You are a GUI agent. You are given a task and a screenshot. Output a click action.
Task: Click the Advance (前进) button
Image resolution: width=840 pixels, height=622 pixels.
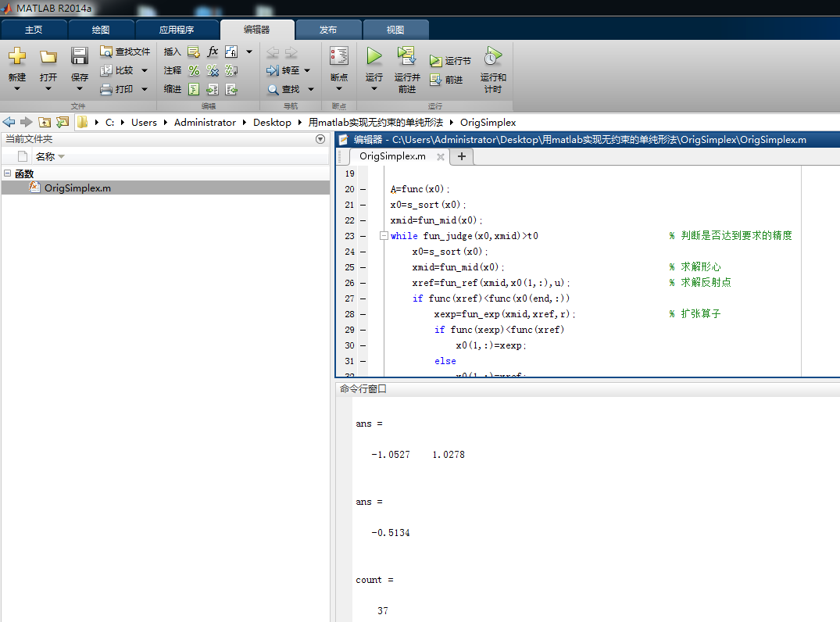point(446,80)
